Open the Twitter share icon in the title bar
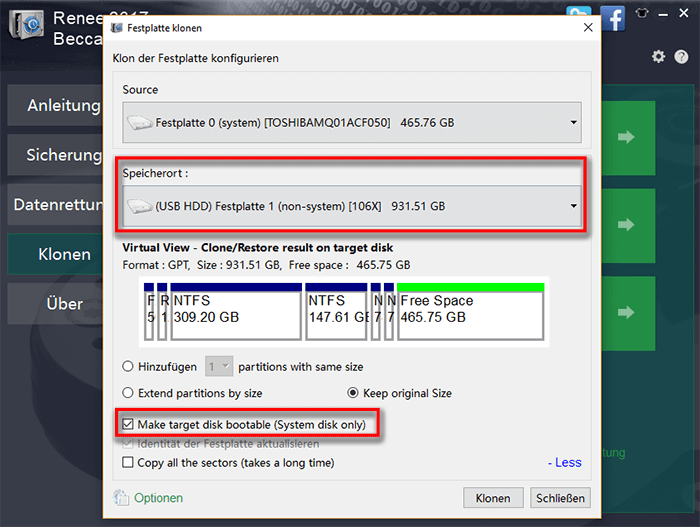700x527 pixels. pyautogui.click(x=579, y=11)
